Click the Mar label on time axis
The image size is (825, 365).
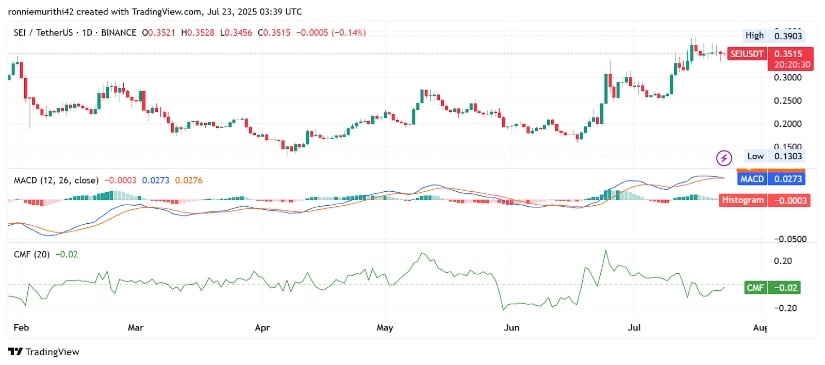[136, 328]
